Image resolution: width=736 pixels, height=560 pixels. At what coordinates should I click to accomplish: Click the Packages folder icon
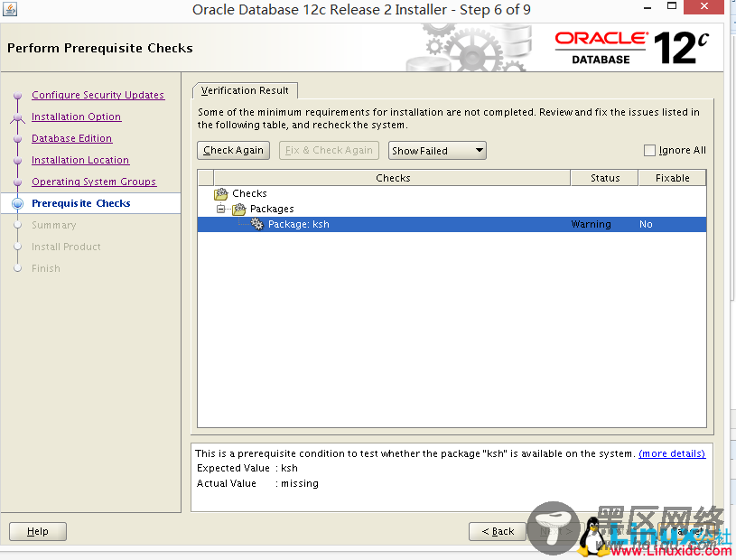(239, 209)
